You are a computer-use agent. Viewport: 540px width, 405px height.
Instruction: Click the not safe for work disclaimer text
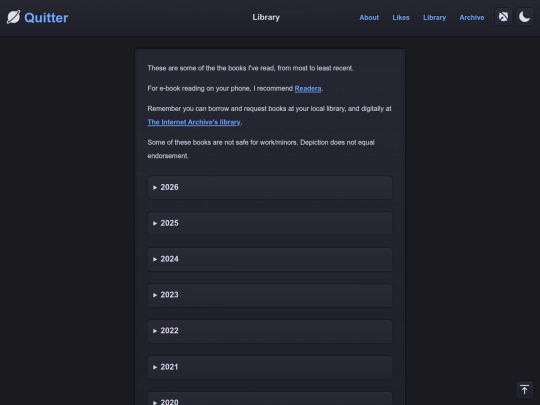[261, 149]
